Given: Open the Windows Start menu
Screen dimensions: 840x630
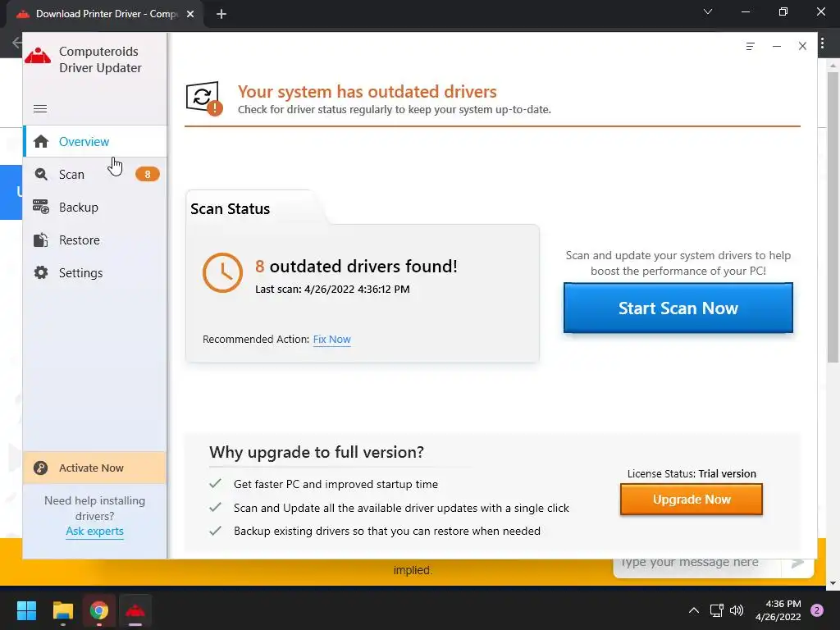Looking at the screenshot, I should coord(26,610).
